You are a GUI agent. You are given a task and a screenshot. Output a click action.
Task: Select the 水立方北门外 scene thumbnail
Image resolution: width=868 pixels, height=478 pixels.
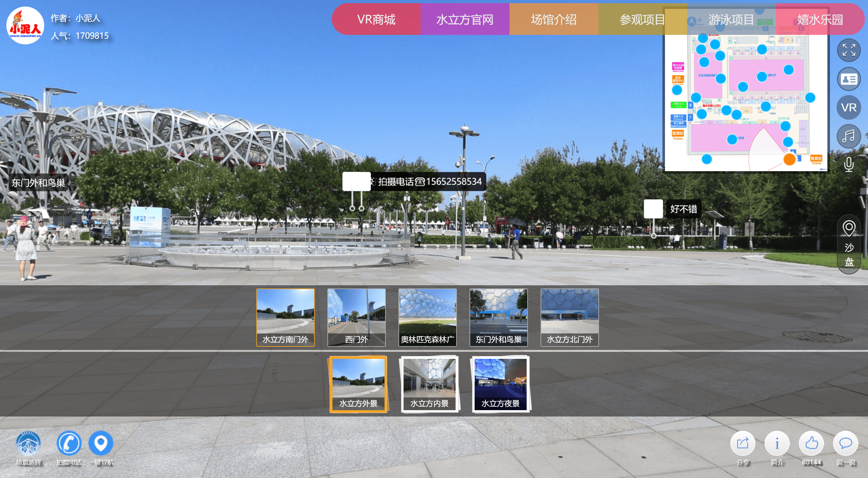click(x=570, y=317)
